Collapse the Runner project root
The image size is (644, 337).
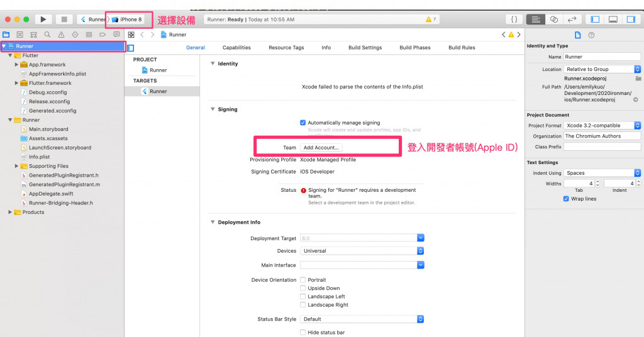(x=4, y=46)
